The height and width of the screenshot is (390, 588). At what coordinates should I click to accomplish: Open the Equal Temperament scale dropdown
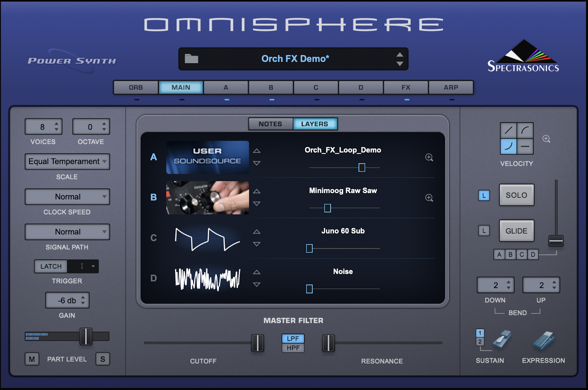[x=67, y=162]
